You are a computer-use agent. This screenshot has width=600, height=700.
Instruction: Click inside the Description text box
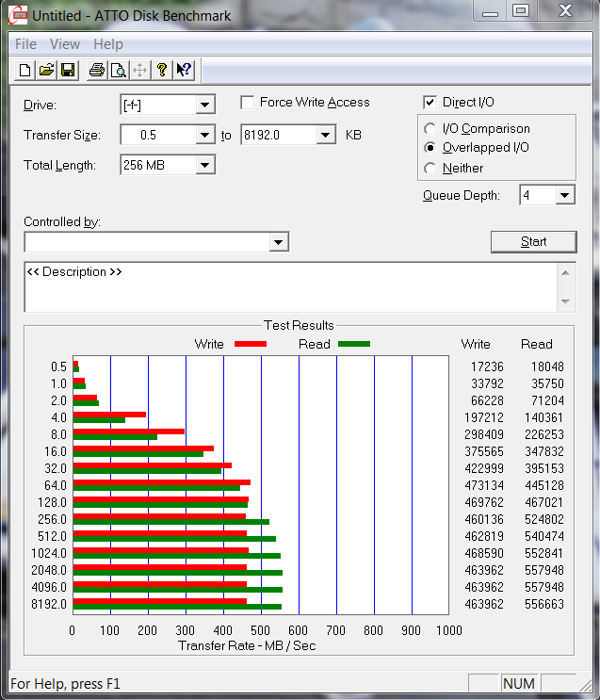point(283,287)
